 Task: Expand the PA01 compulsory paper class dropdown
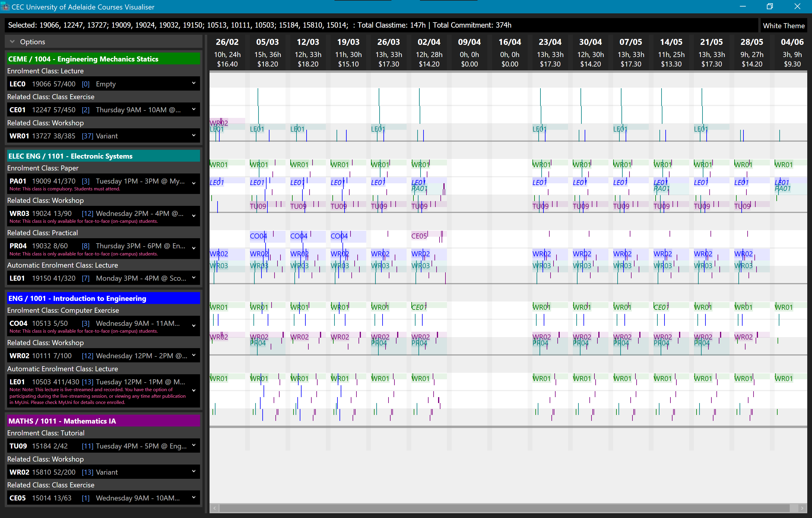pos(193,183)
